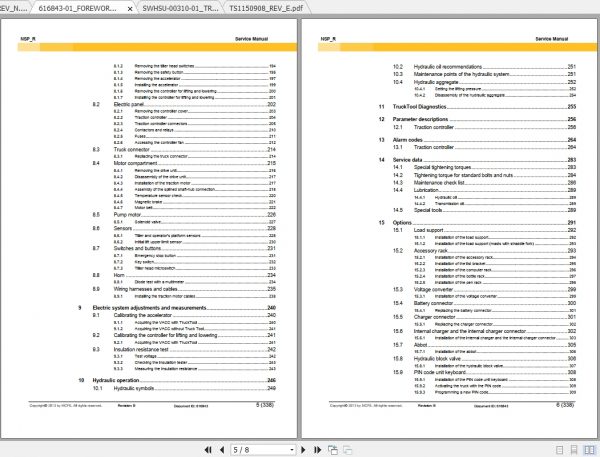Open TOC entry 8.4 Motor compartment
600x457 pixels.
(x=184, y=163)
